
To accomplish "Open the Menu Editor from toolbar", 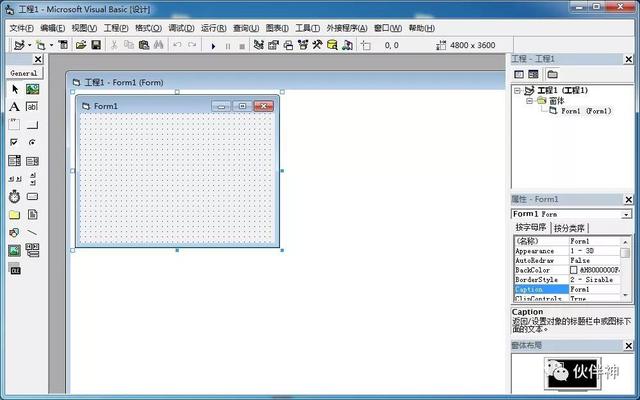I will coord(63,44).
